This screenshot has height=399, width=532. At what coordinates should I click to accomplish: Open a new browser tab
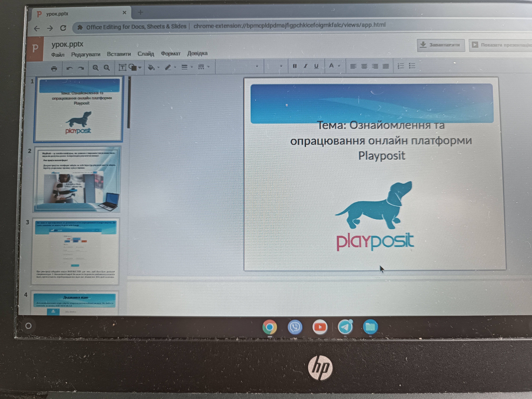141,12
